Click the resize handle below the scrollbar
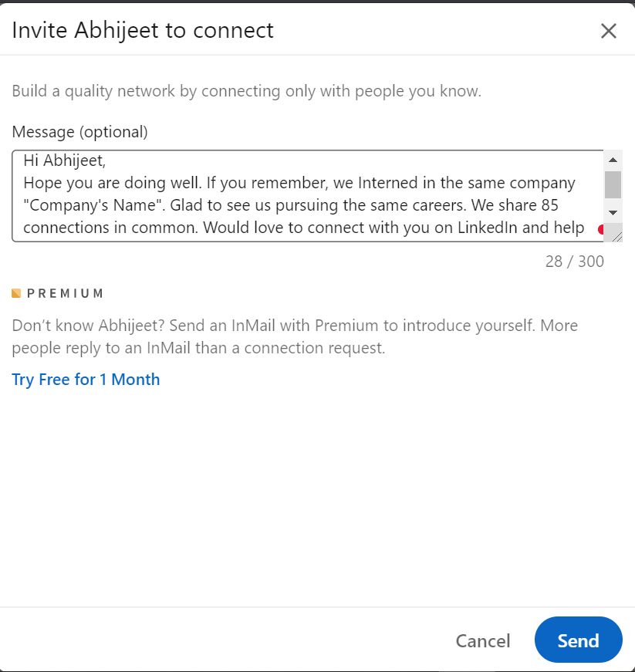The height and width of the screenshot is (672, 635). click(615, 232)
